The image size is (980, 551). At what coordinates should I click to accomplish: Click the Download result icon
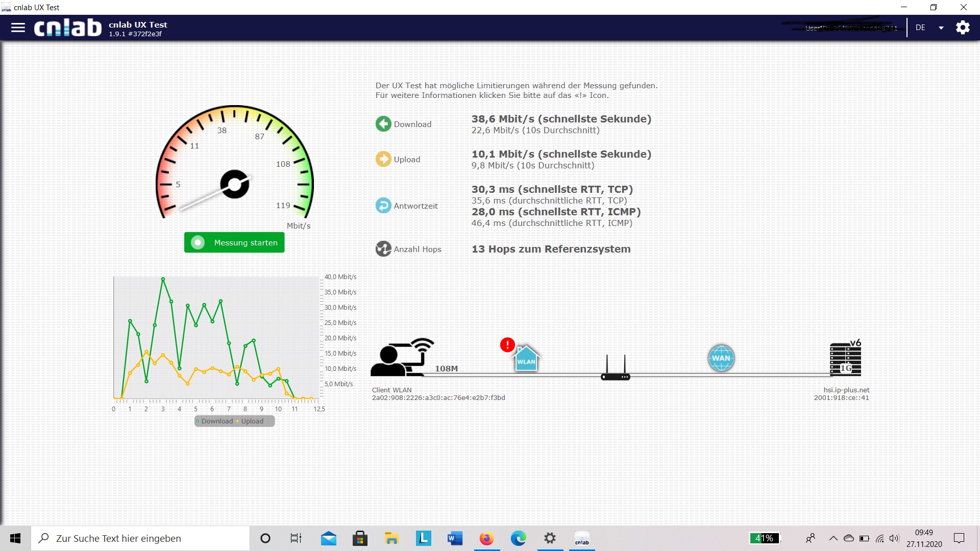[x=383, y=123]
